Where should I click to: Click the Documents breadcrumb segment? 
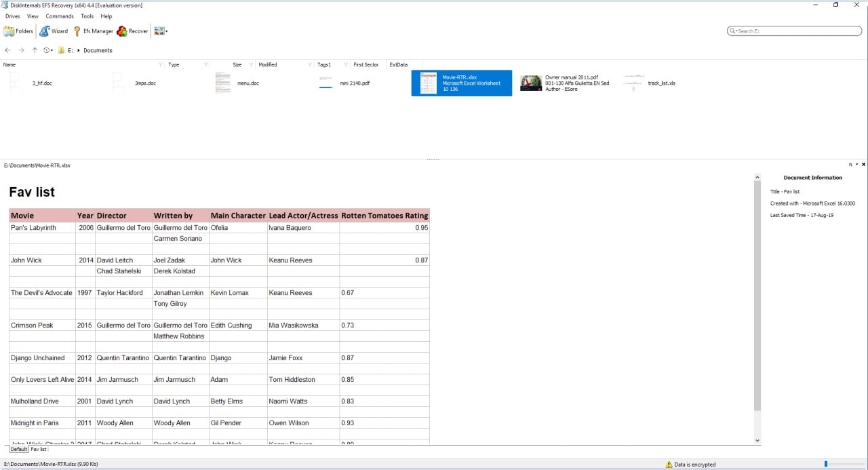[x=98, y=50]
